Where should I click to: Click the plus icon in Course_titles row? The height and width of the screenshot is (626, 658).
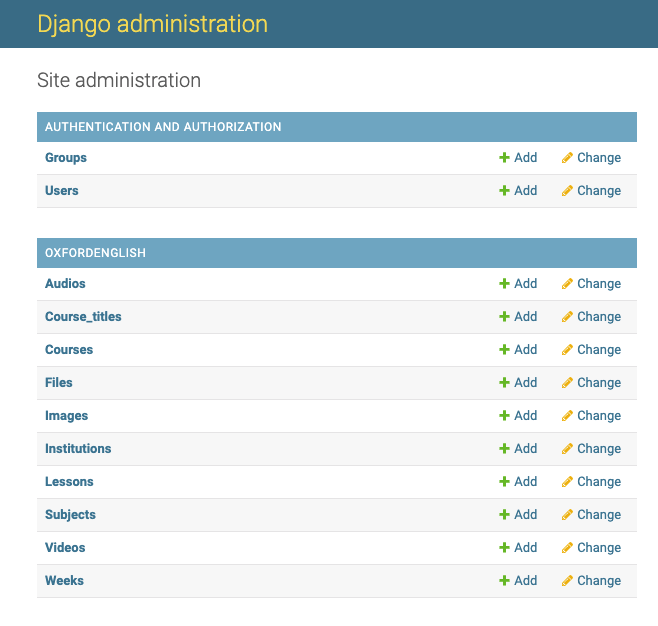tap(504, 317)
